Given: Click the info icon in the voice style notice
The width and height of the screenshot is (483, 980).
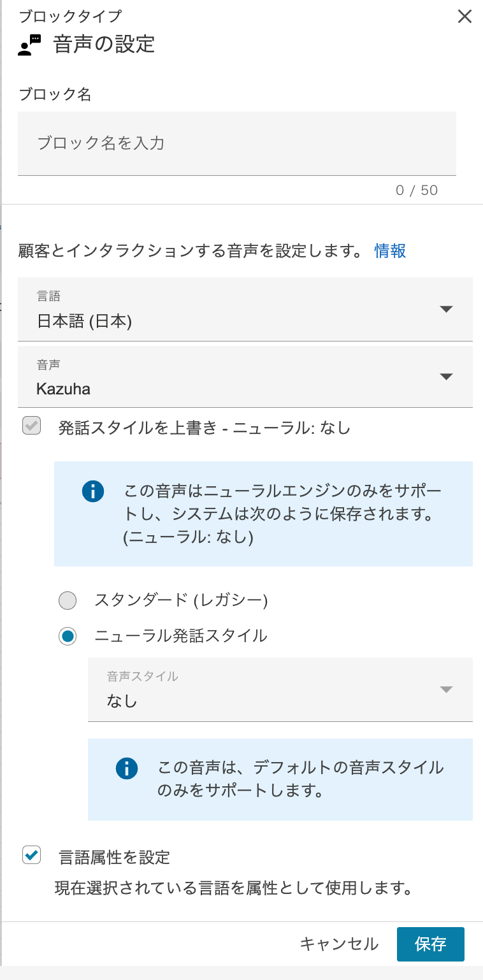Looking at the screenshot, I should coord(127,768).
